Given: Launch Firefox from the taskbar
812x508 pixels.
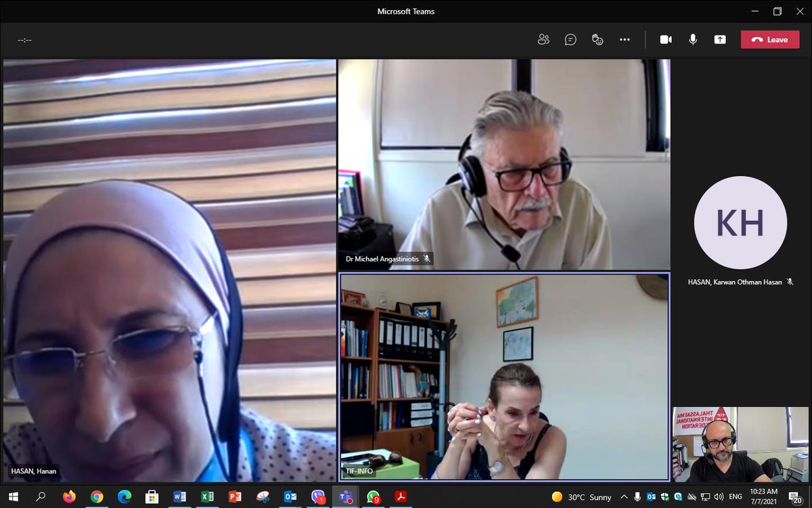Looking at the screenshot, I should click(x=69, y=496).
